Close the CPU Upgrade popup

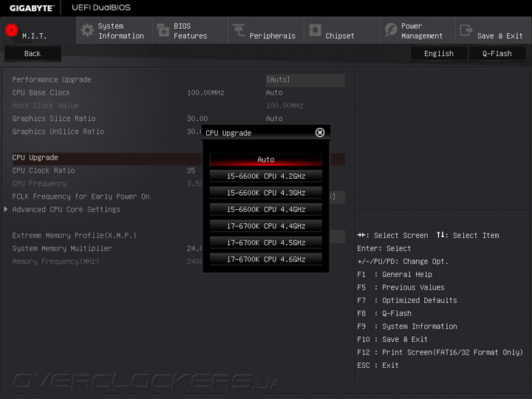[320, 132]
